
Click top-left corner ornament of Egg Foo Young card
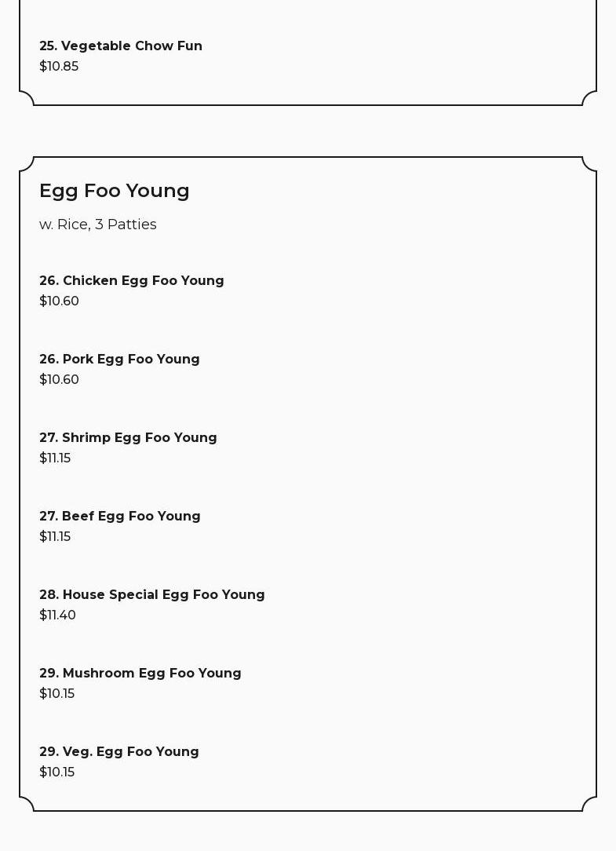pos(27,164)
